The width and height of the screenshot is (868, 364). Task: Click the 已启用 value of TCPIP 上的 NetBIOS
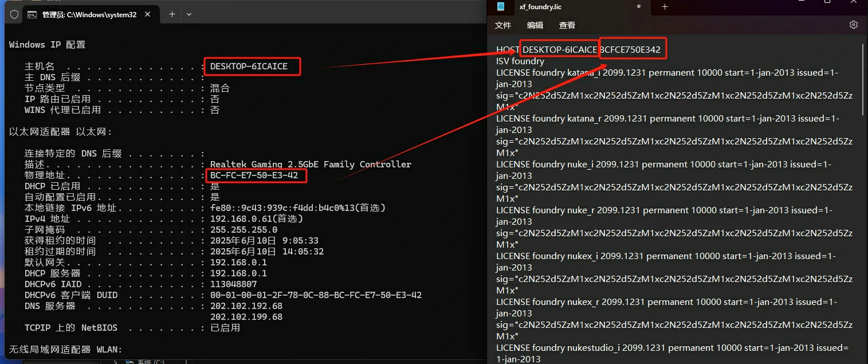[225, 328]
